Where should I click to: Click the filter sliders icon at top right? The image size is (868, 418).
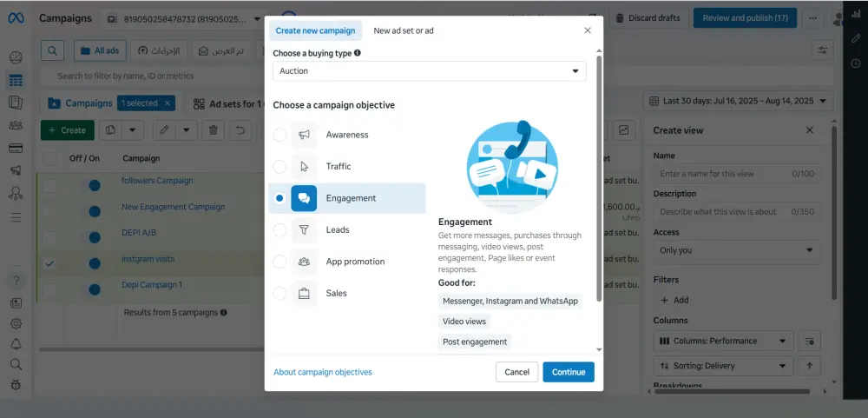pos(823,50)
